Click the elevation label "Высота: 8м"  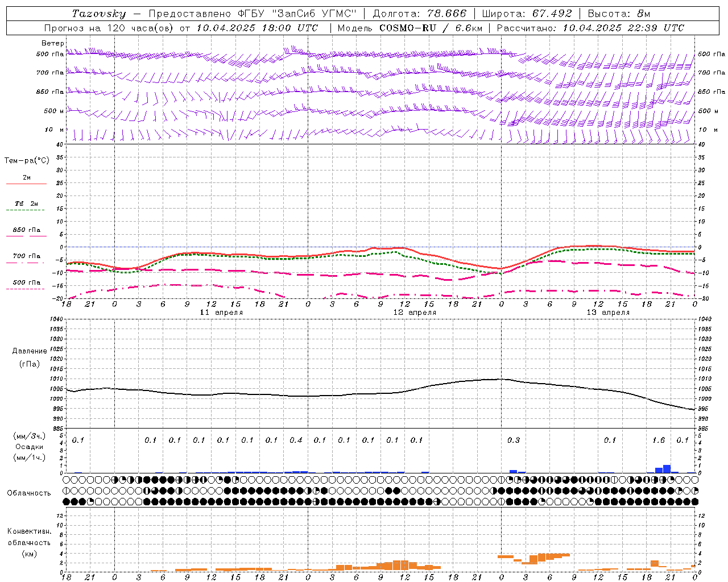[x=619, y=14]
